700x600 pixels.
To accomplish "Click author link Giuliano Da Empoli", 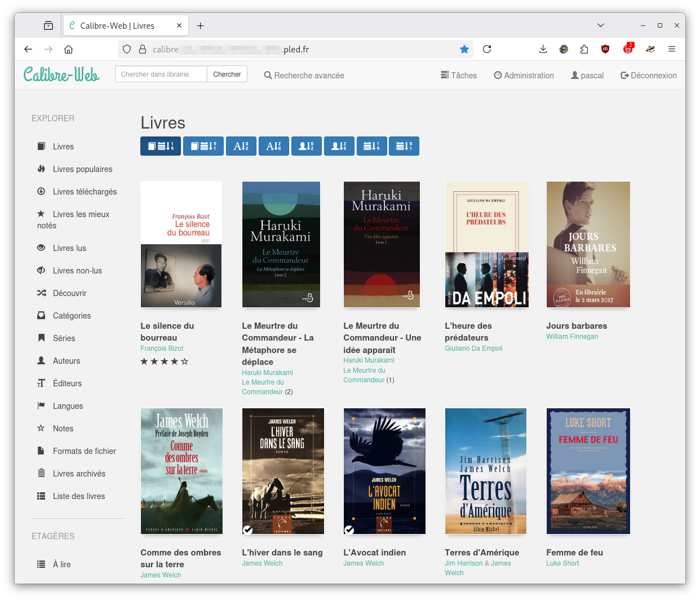I will coord(473,348).
